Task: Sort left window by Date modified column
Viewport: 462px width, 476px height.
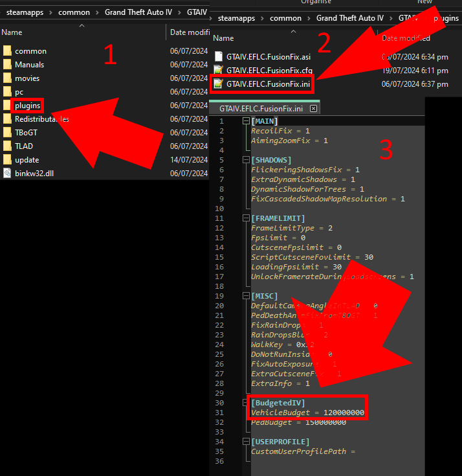Action: point(190,32)
